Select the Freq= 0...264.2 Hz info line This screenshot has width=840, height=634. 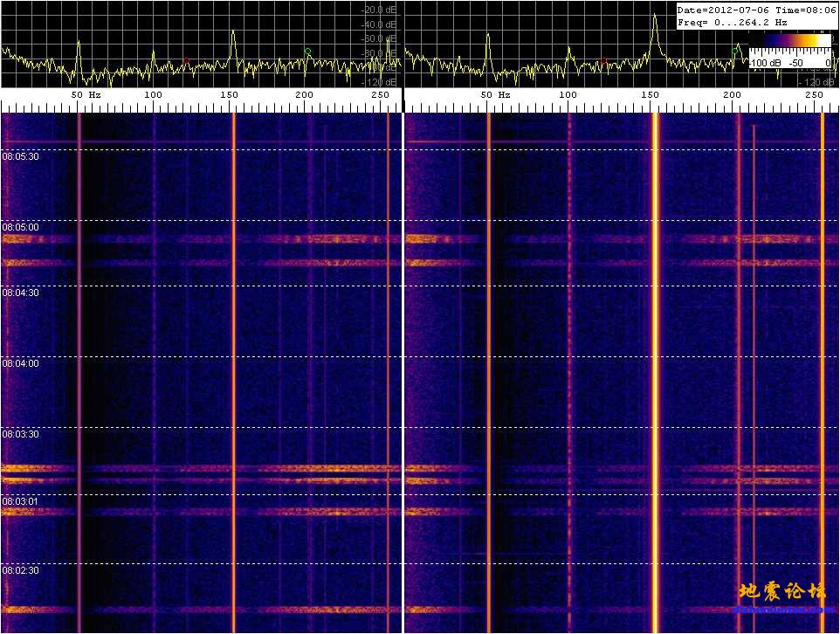click(x=732, y=23)
